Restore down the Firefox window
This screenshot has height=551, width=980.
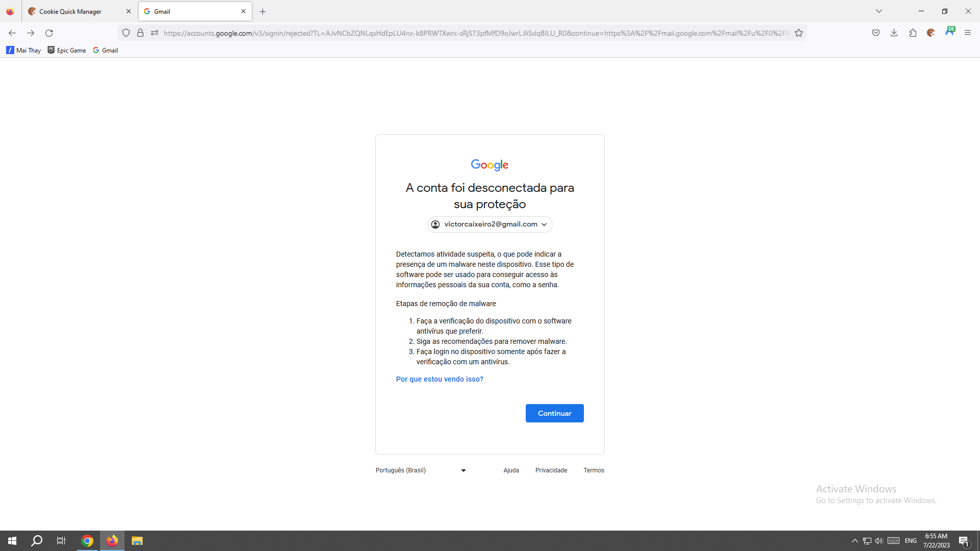tap(945, 11)
